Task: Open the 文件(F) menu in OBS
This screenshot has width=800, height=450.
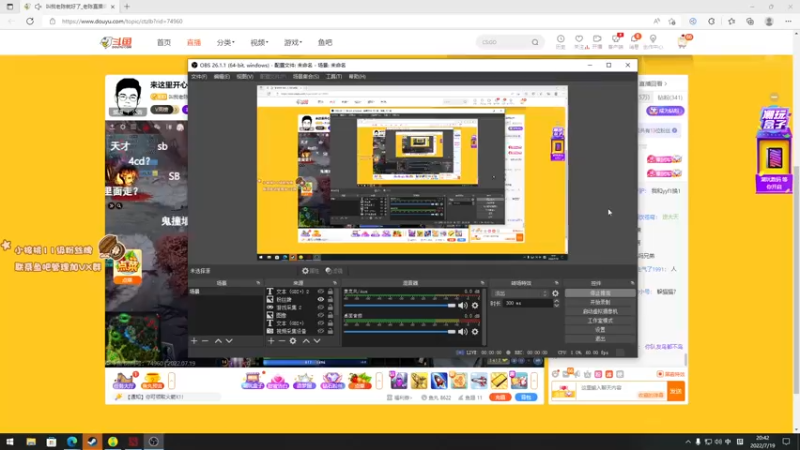Action: pyautogui.click(x=199, y=77)
